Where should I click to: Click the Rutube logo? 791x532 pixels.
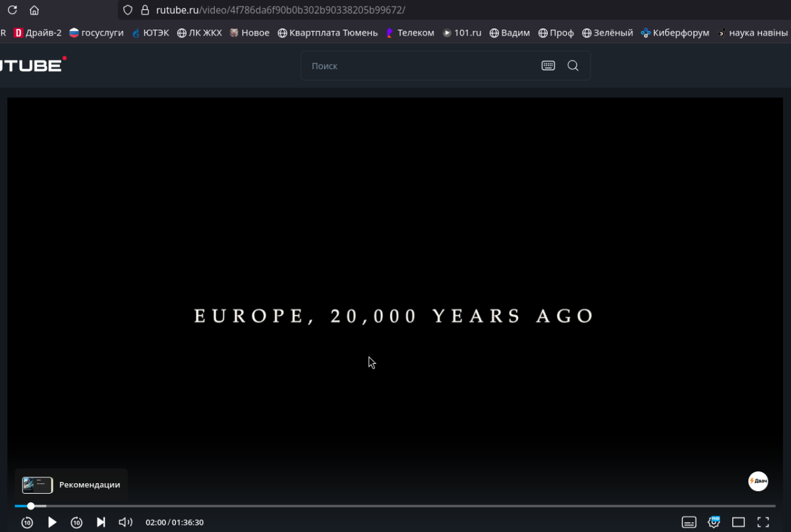pos(32,65)
